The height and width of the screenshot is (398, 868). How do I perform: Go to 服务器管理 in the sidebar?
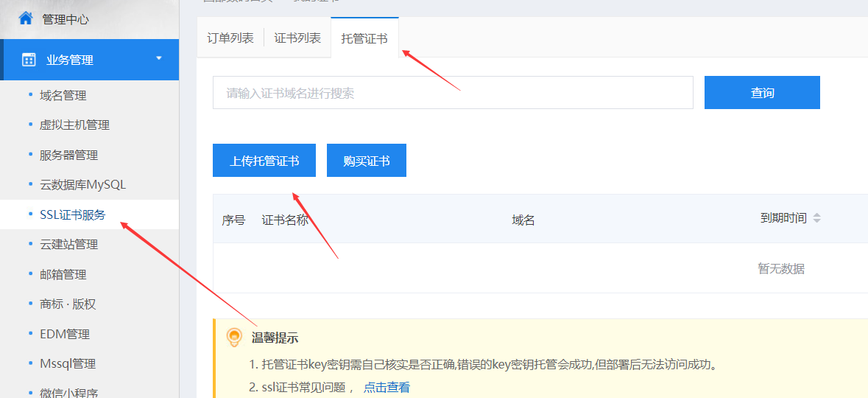tap(68, 155)
